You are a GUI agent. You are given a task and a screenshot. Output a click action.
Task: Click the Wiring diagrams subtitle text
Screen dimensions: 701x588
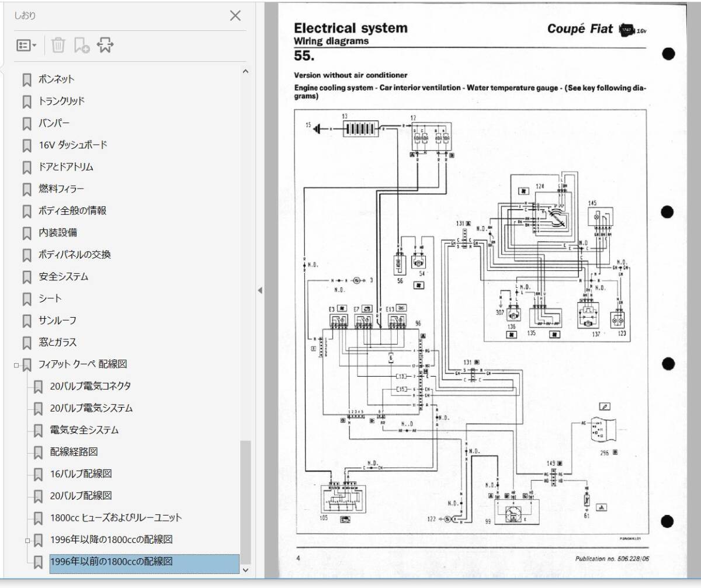331,41
